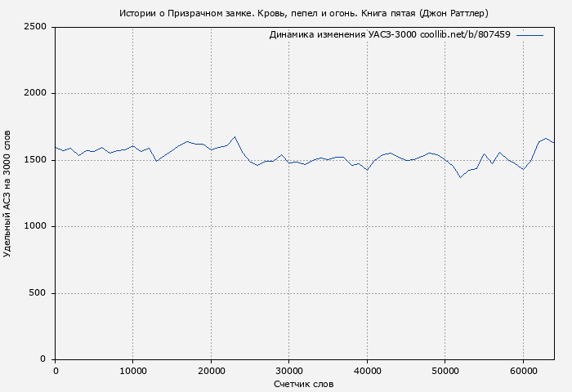Viewport: 572px width, 392px height.
Task: Click the y-axis label Удельный АСЗ на 3000 слов
Action: (8, 194)
